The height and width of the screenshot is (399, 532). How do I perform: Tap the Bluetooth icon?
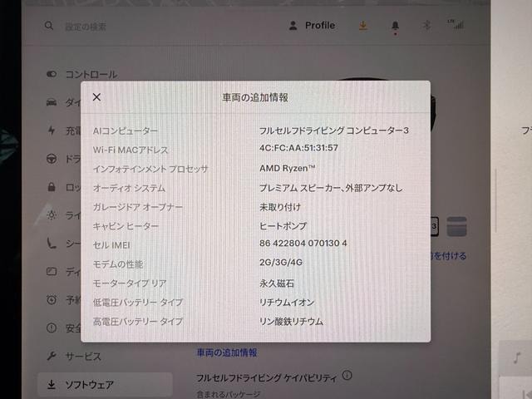pyautogui.click(x=426, y=25)
